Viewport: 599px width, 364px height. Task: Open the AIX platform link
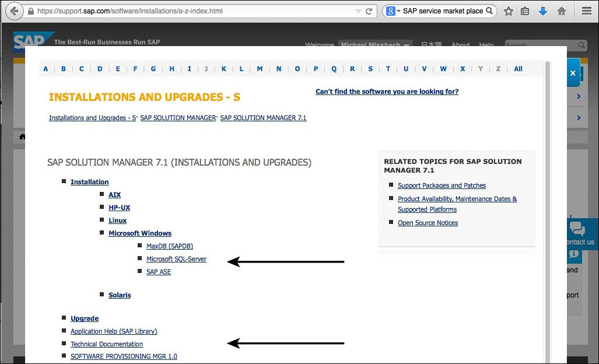coord(114,195)
